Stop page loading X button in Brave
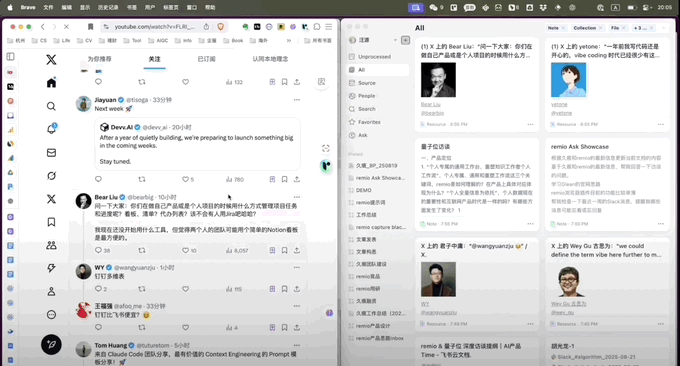680x366 pixels. pyautogui.click(x=66, y=27)
